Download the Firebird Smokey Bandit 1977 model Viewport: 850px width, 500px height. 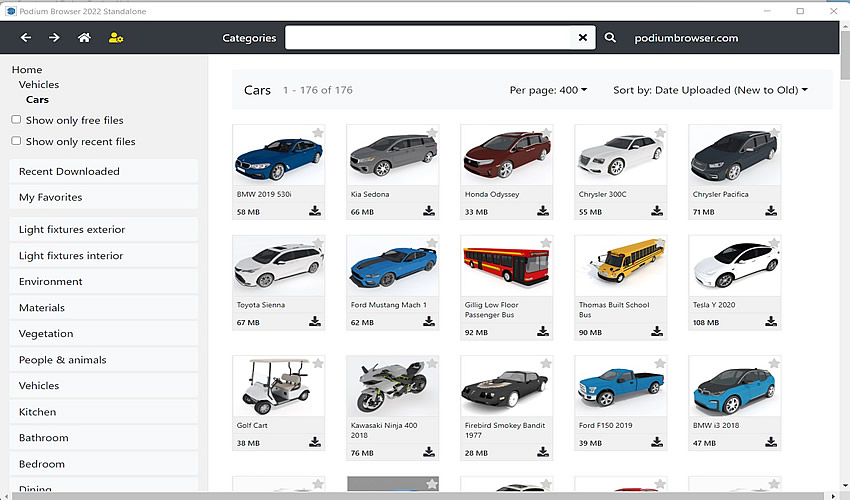tap(543, 451)
